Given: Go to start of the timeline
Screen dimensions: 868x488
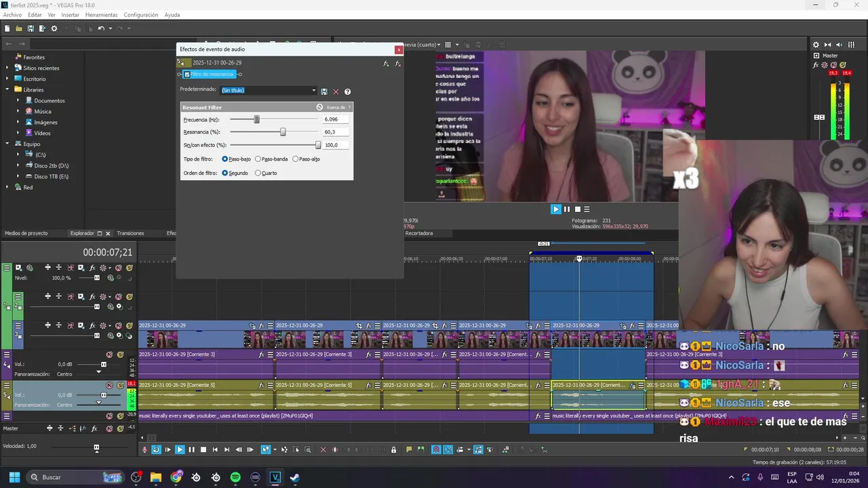Looking at the screenshot, I should pyautogui.click(x=215, y=449).
